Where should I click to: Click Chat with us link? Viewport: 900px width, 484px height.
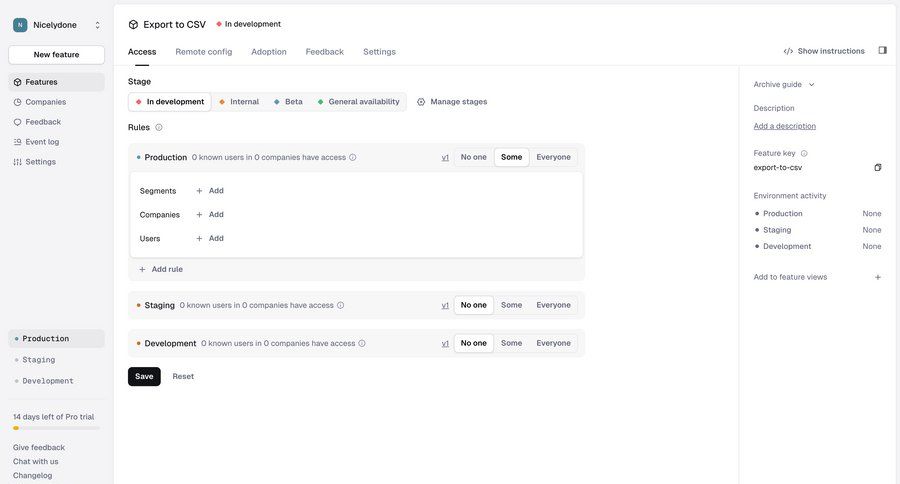coord(36,462)
